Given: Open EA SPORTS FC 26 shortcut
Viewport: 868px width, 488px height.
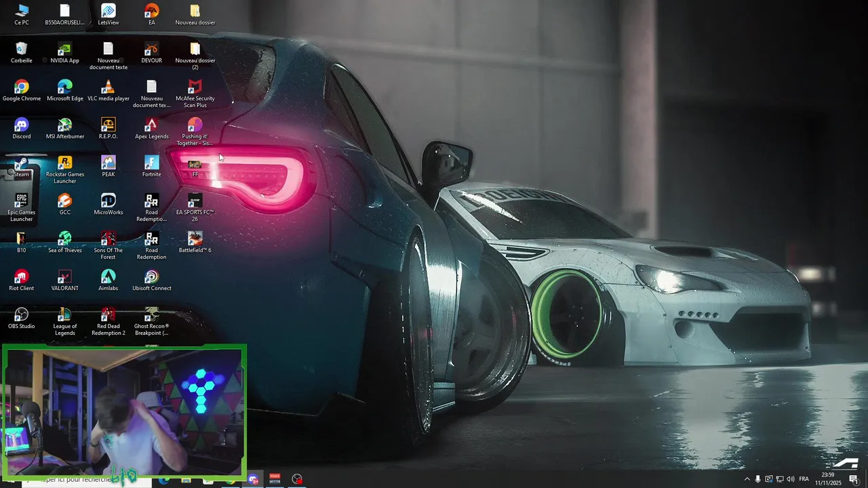Looking at the screenshot, I should (195, 208).
